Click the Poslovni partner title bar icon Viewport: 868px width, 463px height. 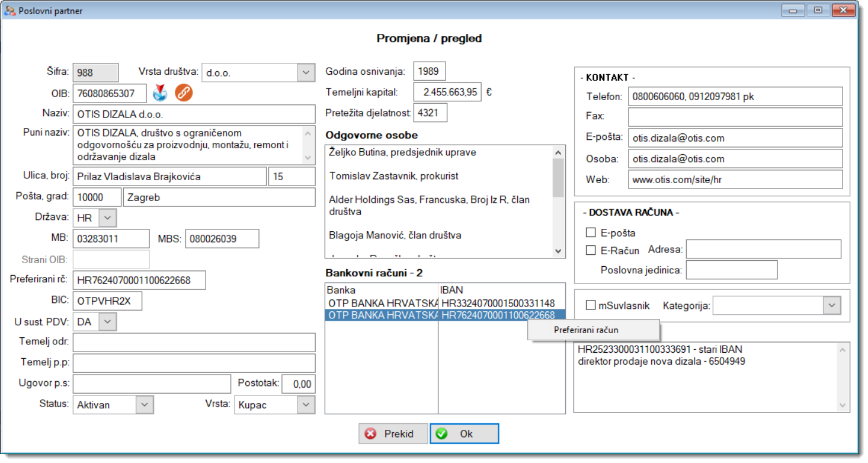tap(10, 11)
